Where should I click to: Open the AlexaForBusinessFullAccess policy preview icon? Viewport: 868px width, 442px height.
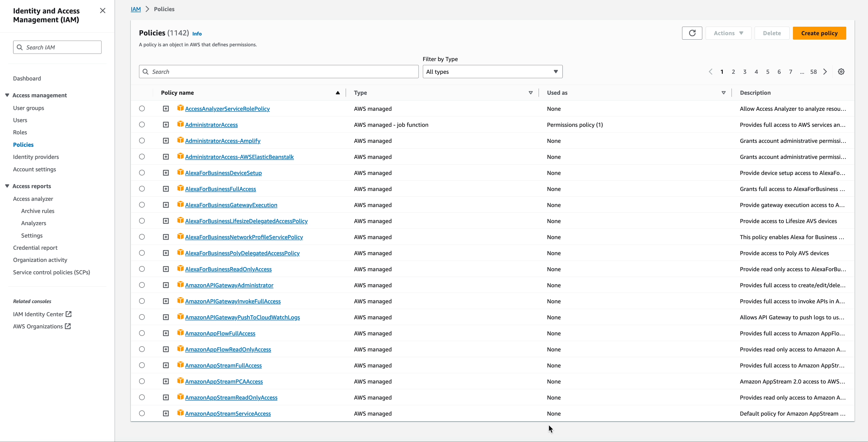[x=165, y=188]
